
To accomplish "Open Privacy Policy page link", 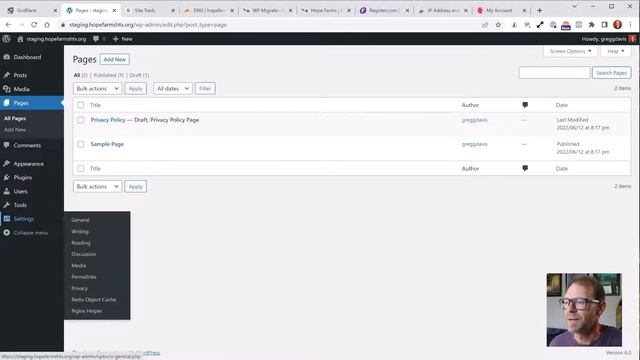I will click(x=108, y=120).
